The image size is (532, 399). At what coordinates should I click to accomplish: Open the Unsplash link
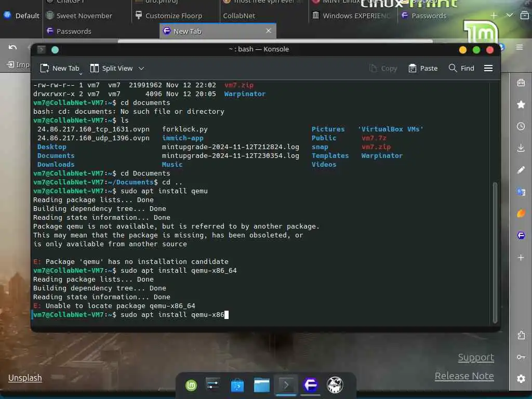point(25,378)
